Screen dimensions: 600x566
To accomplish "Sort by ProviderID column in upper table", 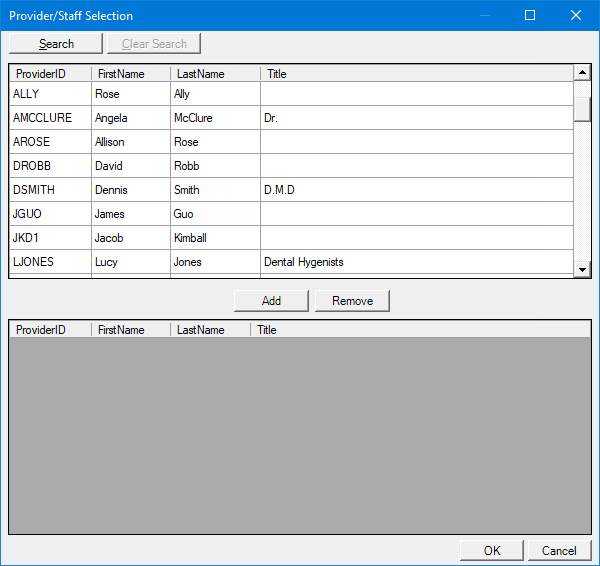I will pyautogui.click(x=50, y=74).
